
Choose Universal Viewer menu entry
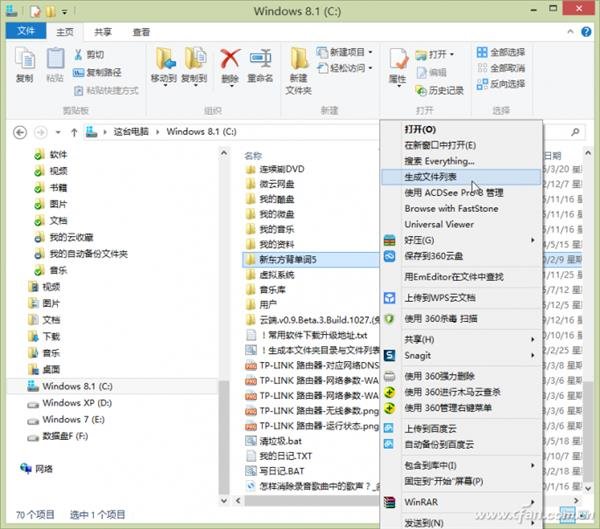tap(461, 224)
